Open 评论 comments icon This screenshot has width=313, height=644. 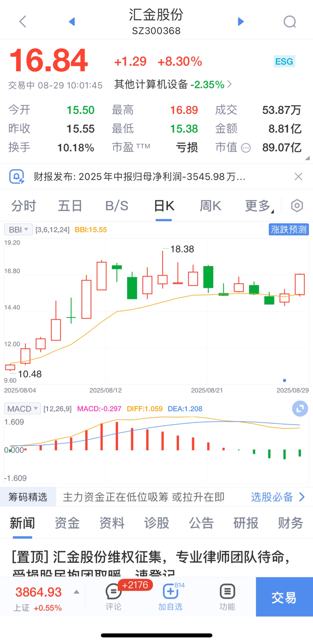(x=113, y=591)
